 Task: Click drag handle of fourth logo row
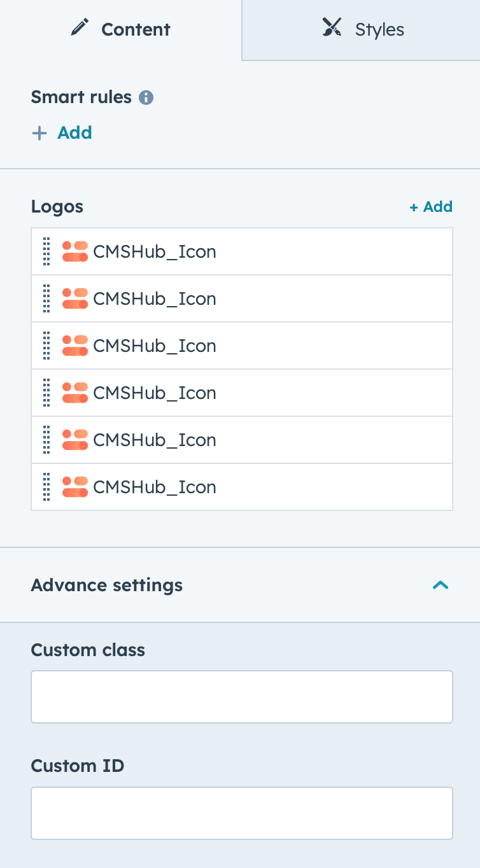(46, 393)
